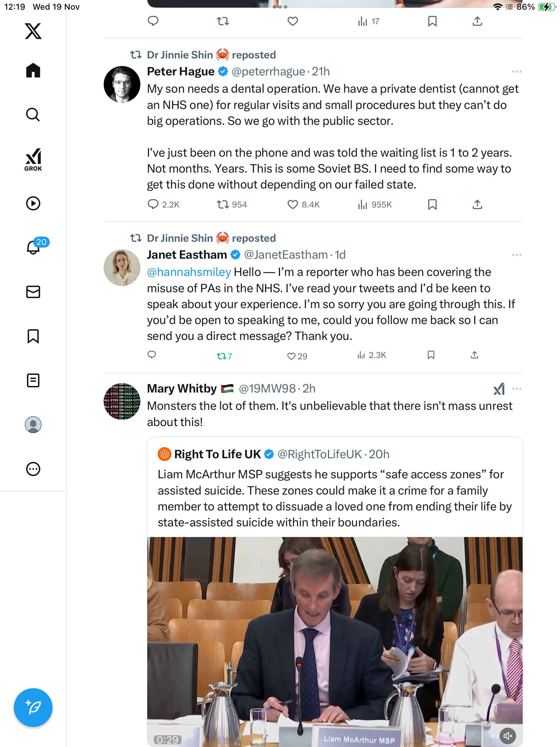Like Peter Hague's post
This screenshot has height=747, width=560.
[293, 204]
